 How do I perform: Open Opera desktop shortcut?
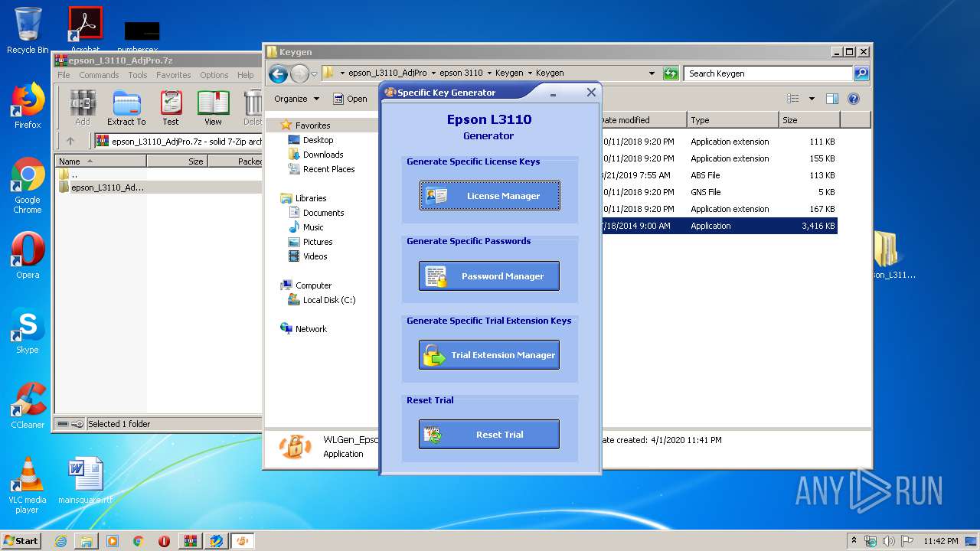28,256
